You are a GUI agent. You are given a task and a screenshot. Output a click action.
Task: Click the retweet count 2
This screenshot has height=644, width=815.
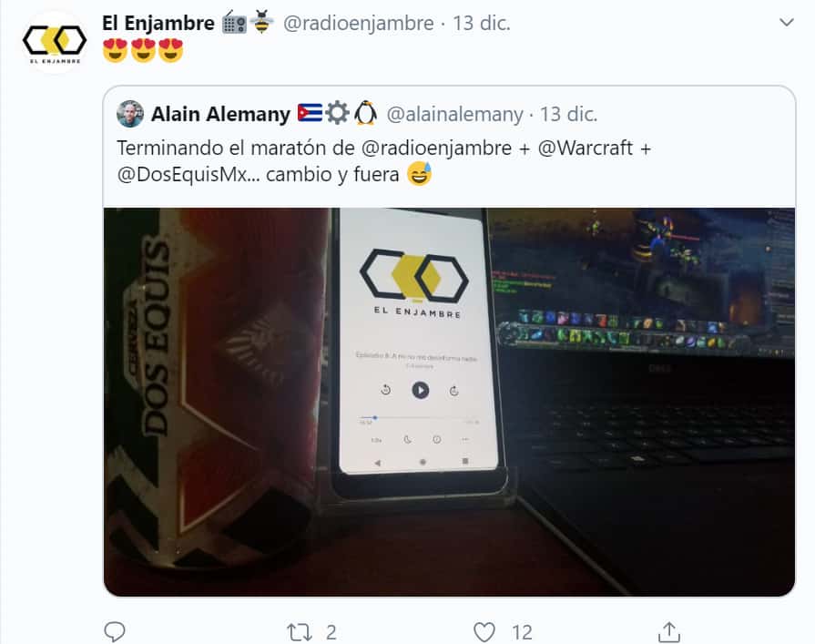[331, 632]
